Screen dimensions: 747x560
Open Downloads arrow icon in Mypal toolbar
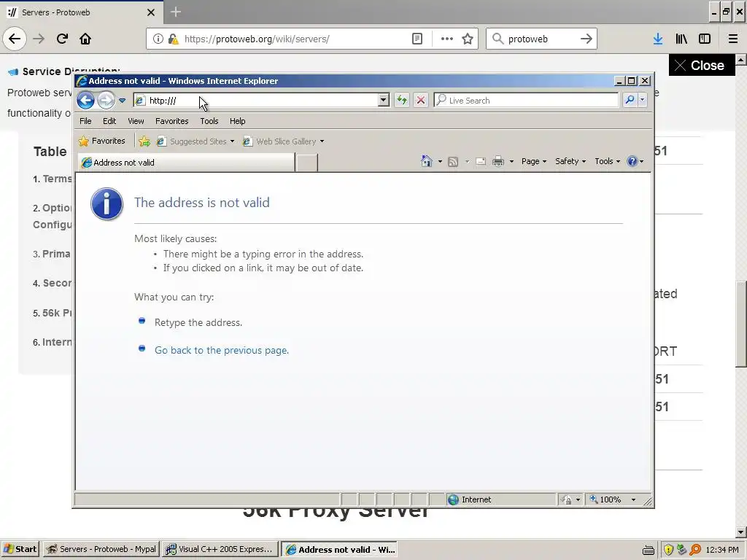click(x=658, y=39)
